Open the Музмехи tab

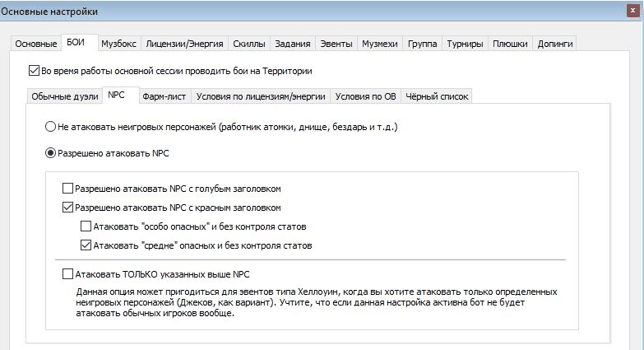[x=379, y=44]
